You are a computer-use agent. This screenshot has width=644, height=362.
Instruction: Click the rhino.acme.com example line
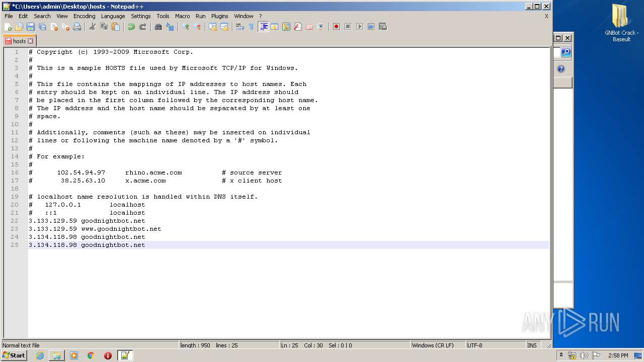click(x=153, y=172)
